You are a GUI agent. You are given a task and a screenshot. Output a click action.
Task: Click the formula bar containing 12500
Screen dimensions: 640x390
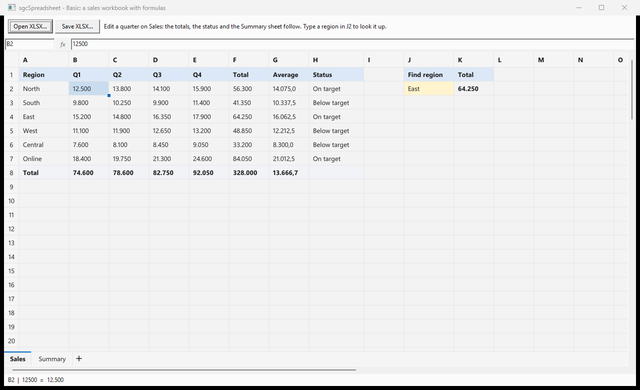pos(352,44)
